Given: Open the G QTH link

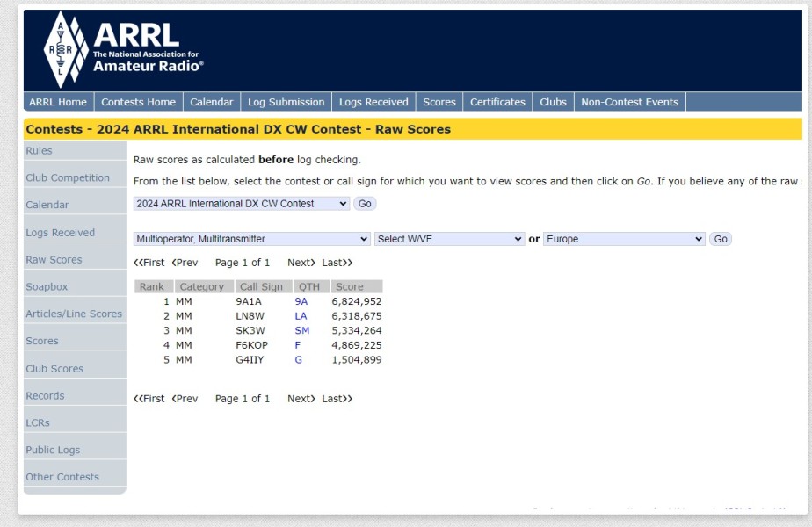Looking at the screenshot, I should tap(298, 359).
